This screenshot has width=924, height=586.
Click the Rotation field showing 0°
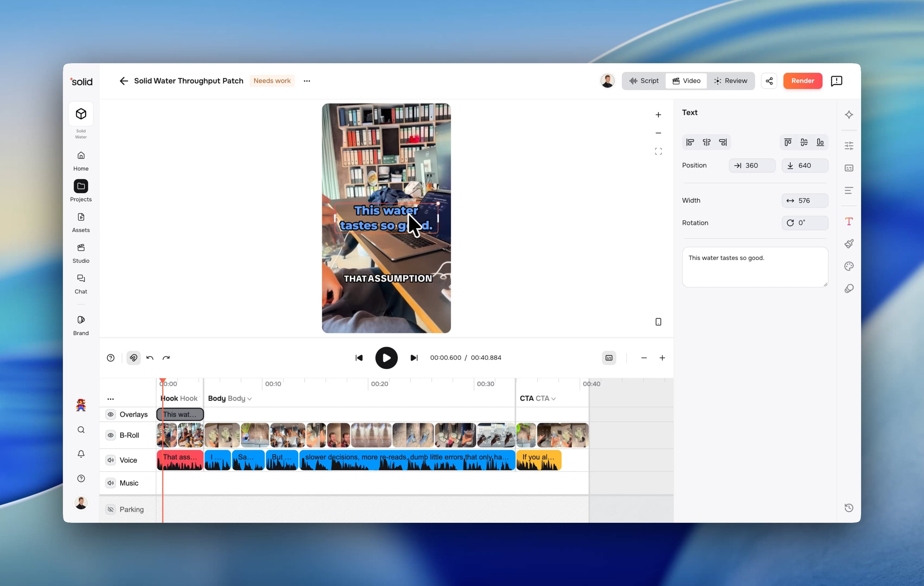[x=805, y=223]
